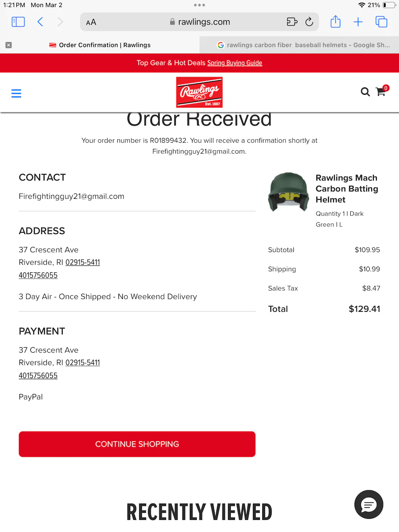Open the Safari sidebar panel
399x532 pixels.
tap(18, 22)
